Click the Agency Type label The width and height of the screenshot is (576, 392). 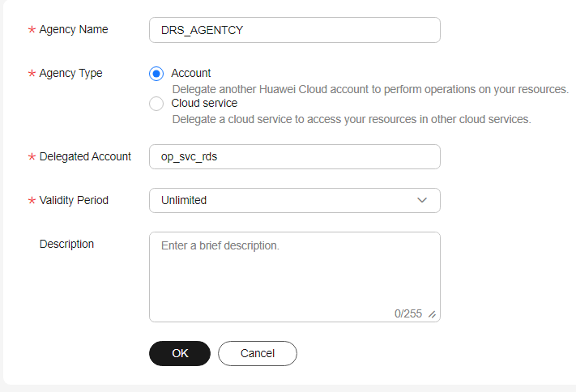point(71,73)
